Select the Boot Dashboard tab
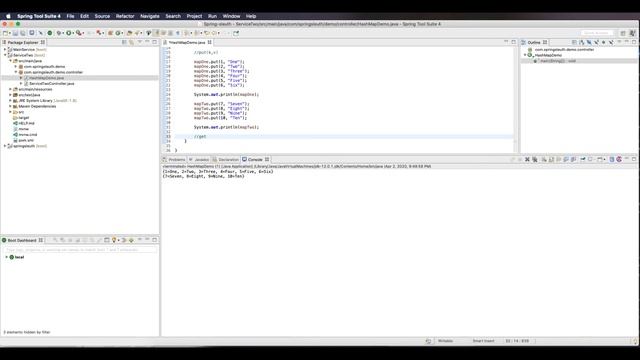Screen dimensions: 640x360 click(x=22, y=240)
